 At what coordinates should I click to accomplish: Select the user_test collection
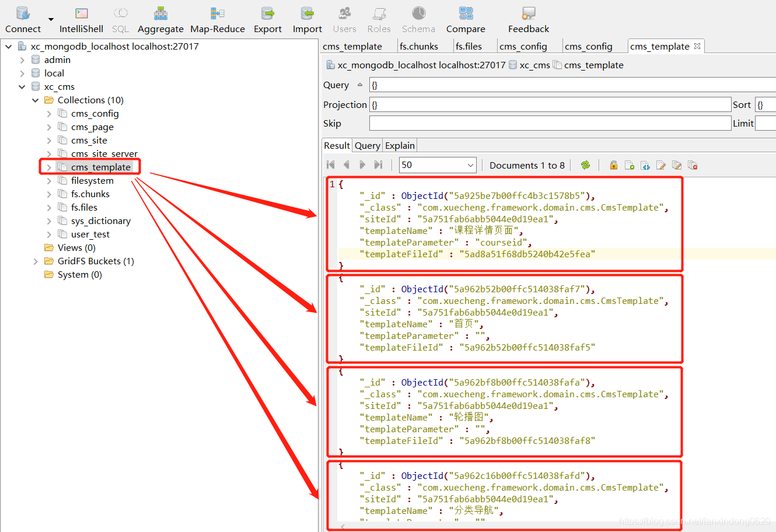(x=90, y=234)
